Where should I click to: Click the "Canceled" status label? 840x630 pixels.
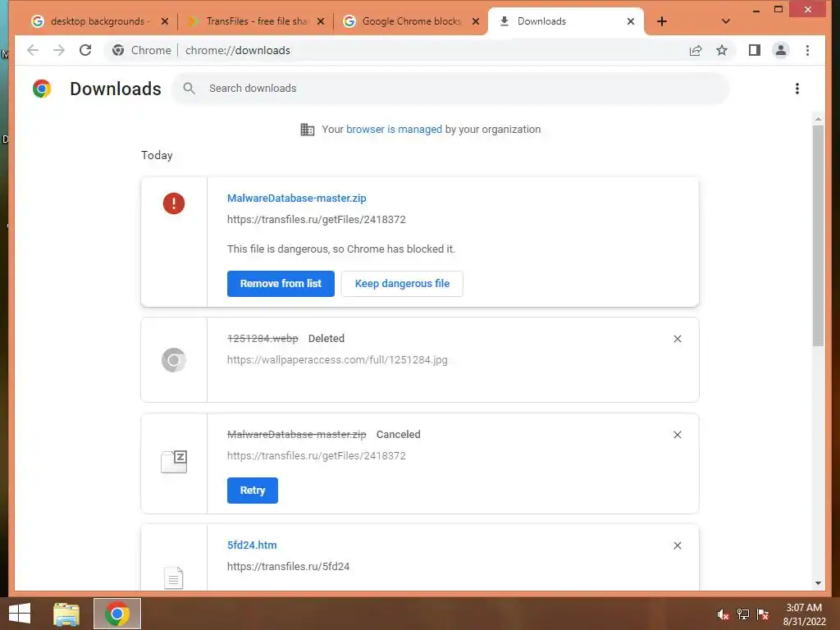pos(398,435)
